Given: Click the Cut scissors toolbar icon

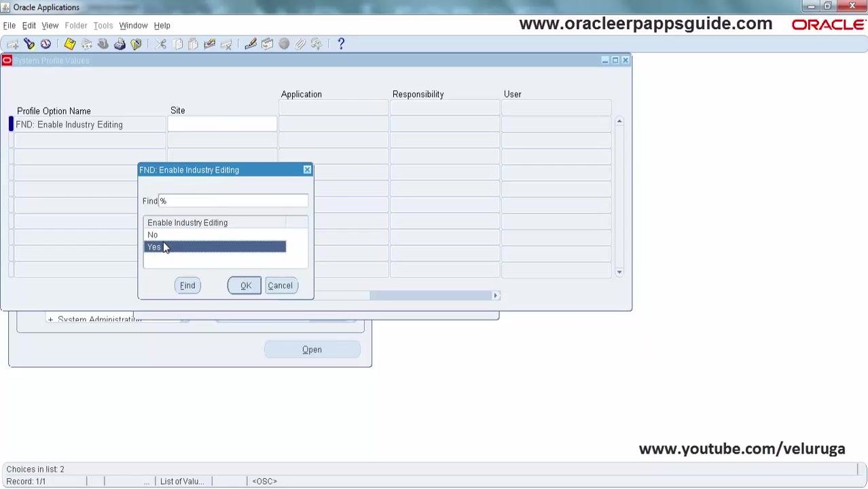Looking at the screenshot, I should tap(160, 44).
